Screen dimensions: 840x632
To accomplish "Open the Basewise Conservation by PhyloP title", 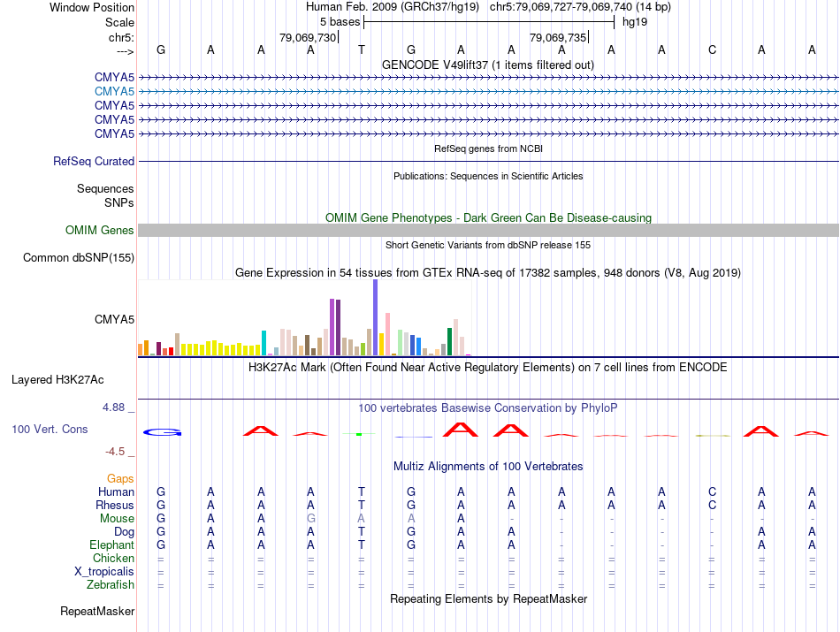I will click(488, 408).
